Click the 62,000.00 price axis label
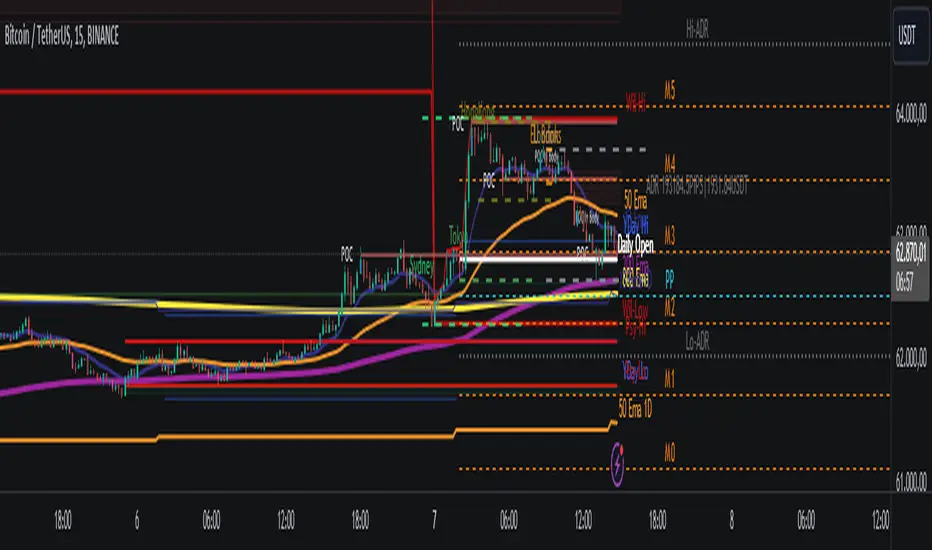The image size is (932, 550). tap(911, 357)
